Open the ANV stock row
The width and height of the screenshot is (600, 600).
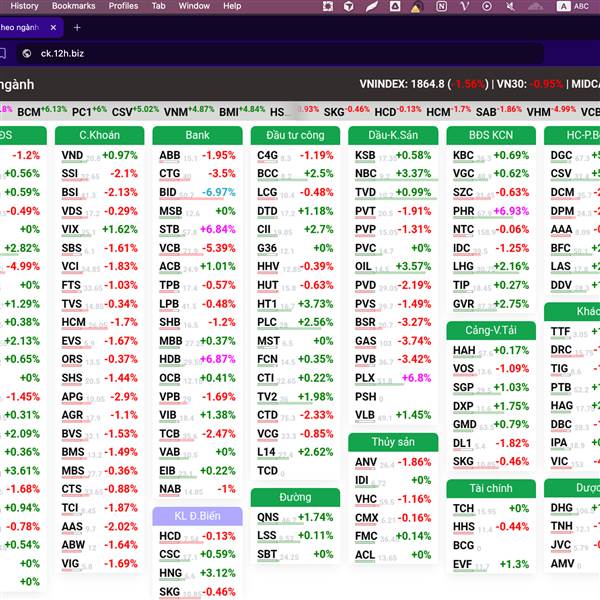coord(393,462)
